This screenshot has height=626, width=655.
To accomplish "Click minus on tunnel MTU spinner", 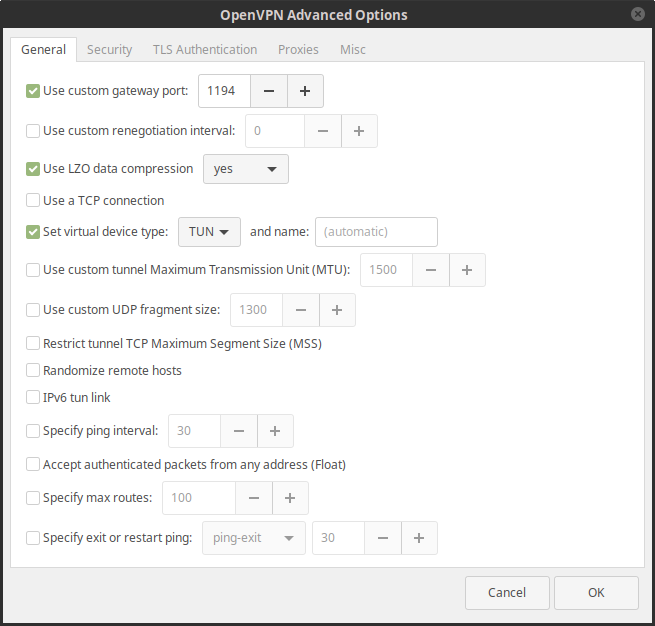I will (431, 270).
